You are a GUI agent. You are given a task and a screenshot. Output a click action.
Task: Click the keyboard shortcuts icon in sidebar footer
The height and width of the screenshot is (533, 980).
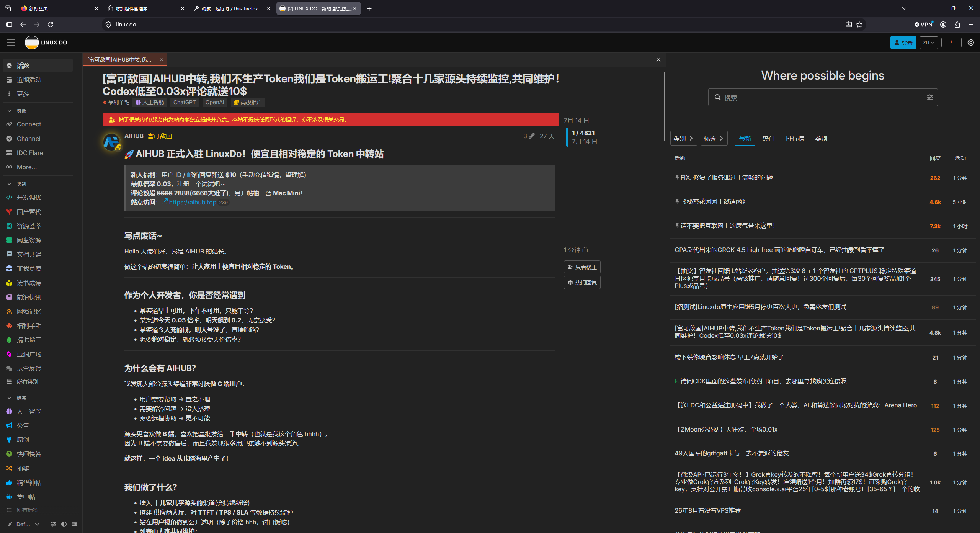coord(74,524)
